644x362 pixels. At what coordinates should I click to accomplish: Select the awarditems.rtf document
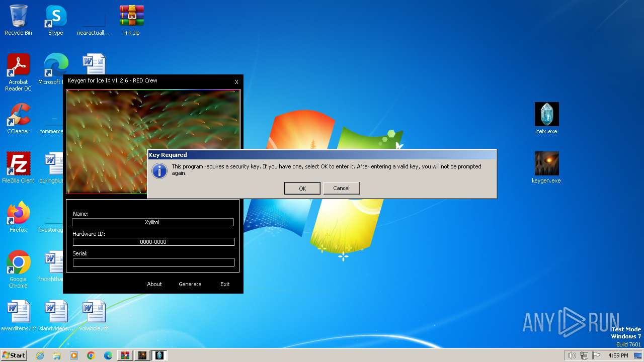coord(18,316)
